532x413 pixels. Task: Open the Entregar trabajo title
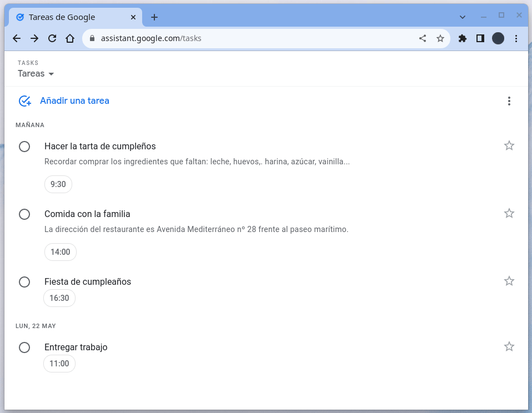(x=76, y=347)
